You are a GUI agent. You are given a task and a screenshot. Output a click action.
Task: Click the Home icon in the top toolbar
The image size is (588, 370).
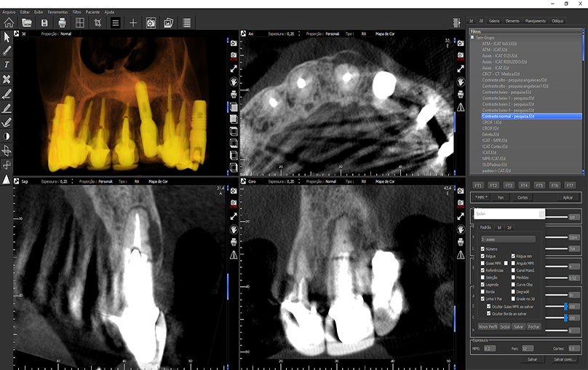[8, 23]
